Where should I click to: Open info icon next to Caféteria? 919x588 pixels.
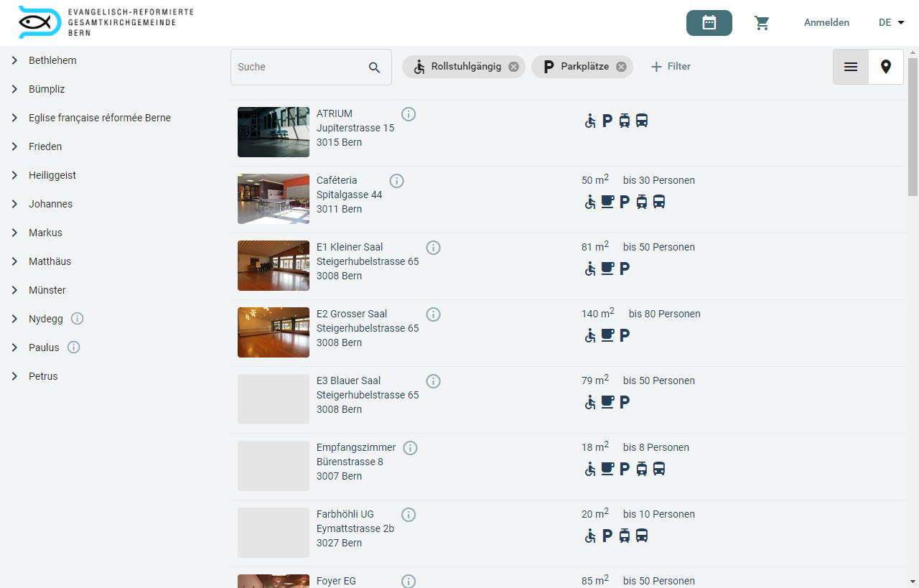pyautogui.click(x=396, y=181)
